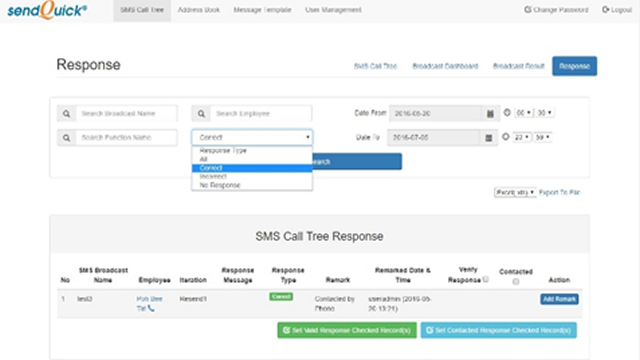Click the sendQuick logo
This screenshot has height=360, width=640.
(x=47, y=10)
